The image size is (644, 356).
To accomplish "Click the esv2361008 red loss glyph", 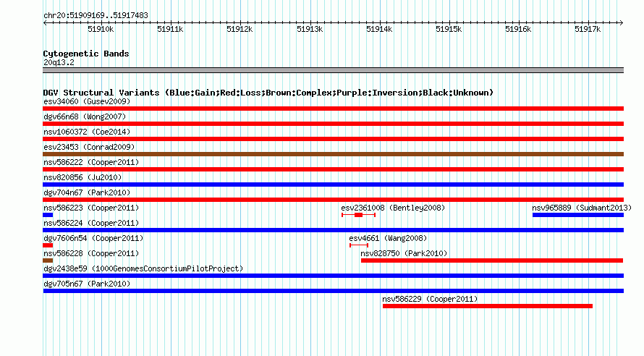I will (x=359, y=215).
